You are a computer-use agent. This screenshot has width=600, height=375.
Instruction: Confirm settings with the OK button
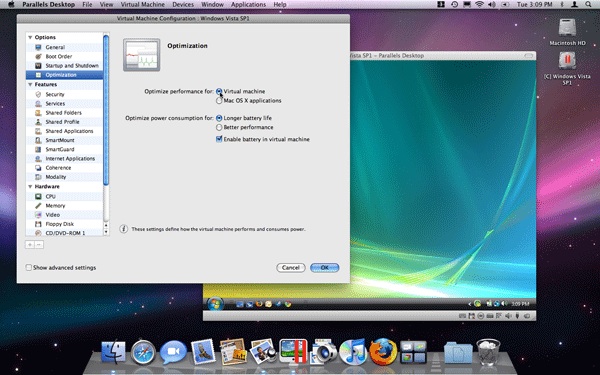pyautogui.click(x=324, y=267)
